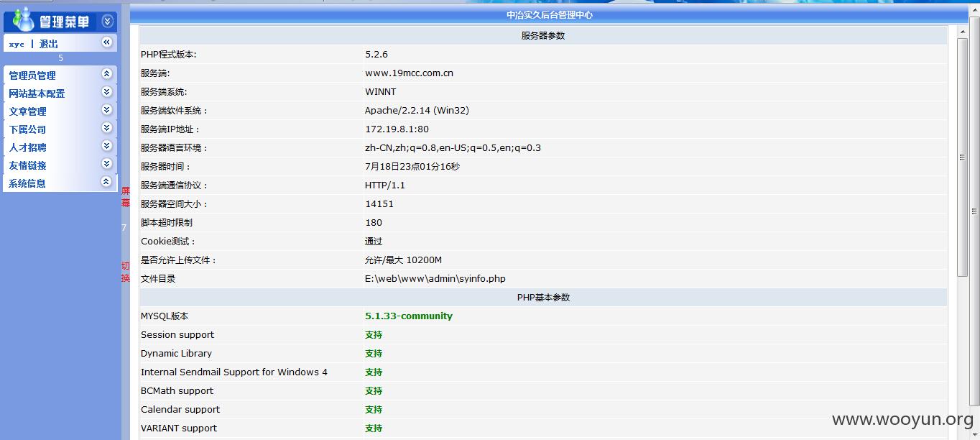Click the Calendar support label

[x=180, y=410]
